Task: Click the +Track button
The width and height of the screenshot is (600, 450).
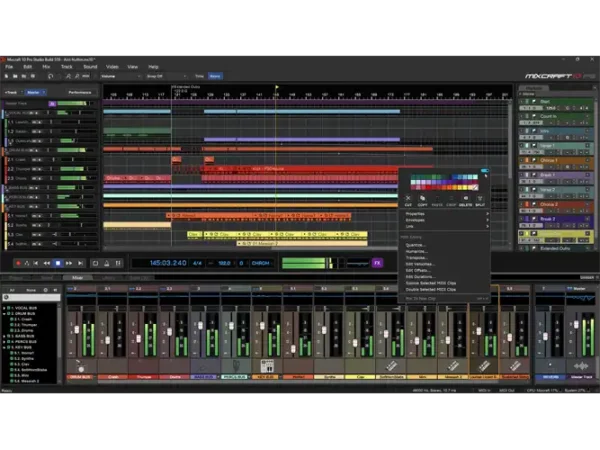Action: [x=11, y=93]
